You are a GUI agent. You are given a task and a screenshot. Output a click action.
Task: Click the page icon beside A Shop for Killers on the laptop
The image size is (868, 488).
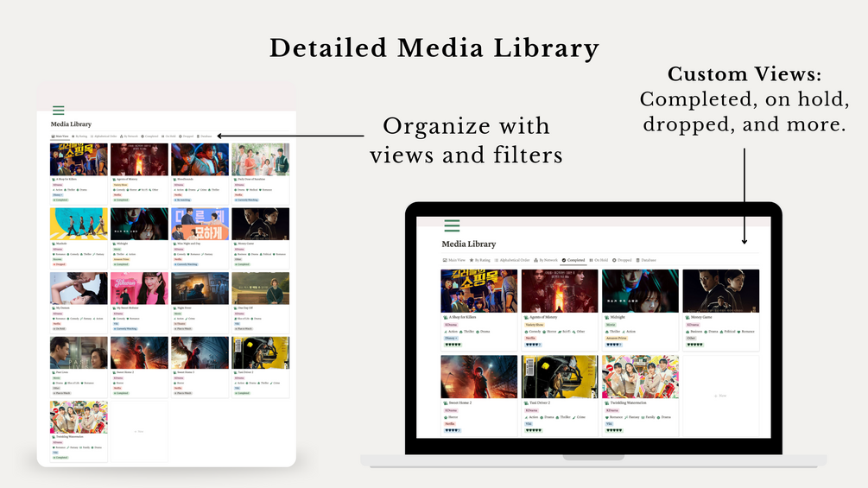point(446,318)
